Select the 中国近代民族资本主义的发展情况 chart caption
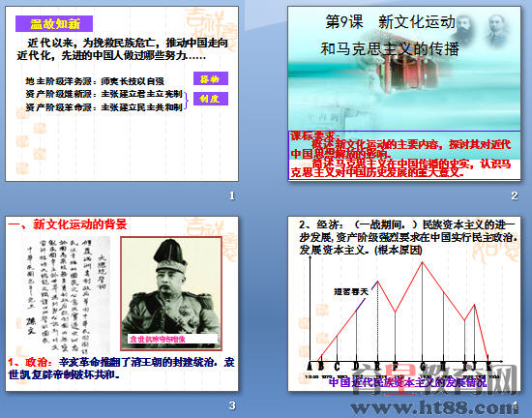The height and width of the screenshot is (418, 532). click(x=408, y=382)
